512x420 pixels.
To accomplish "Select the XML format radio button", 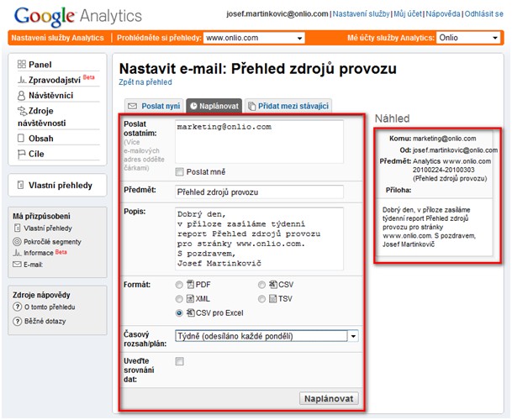I will tap(179, 298).
